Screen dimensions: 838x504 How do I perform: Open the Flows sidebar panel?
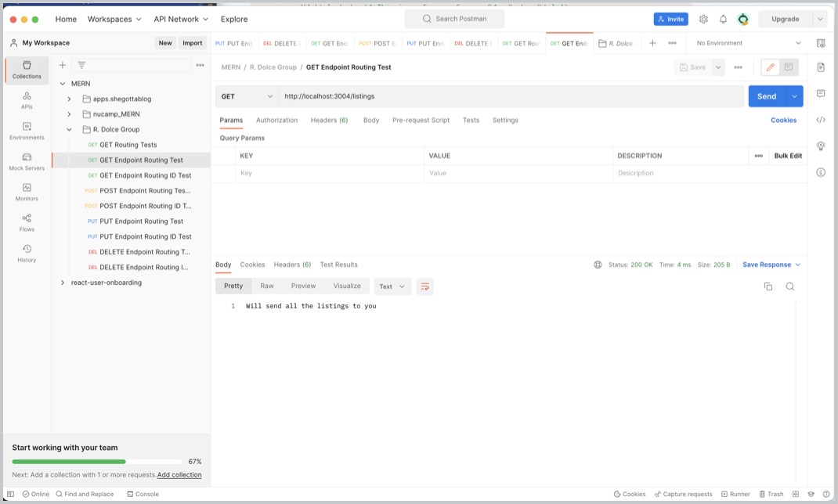pyautogui.click(x=27, y=222)
